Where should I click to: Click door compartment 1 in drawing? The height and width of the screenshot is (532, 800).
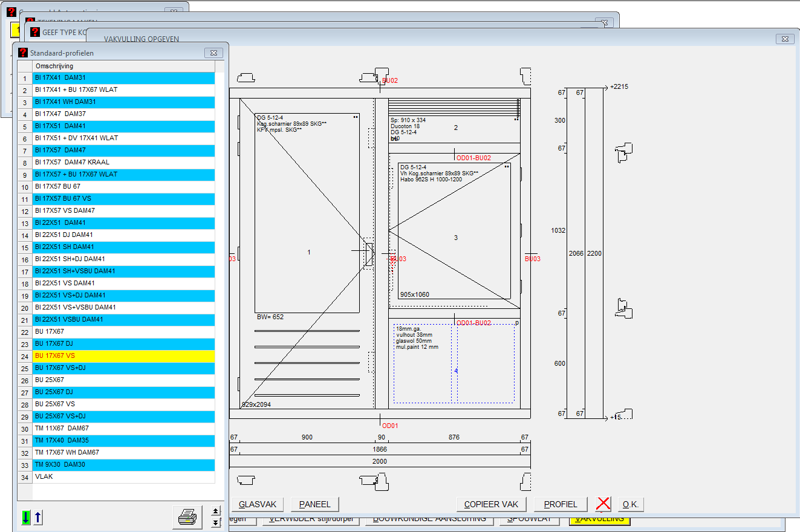pos(309,252)
